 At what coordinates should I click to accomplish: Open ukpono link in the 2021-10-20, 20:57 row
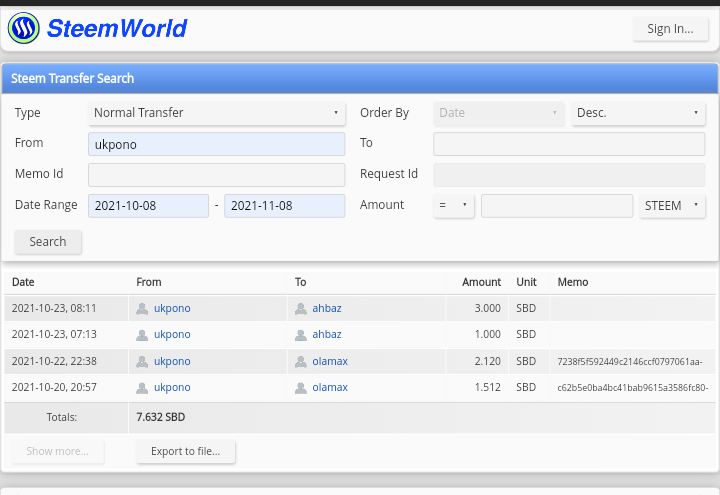click(172, 388)
